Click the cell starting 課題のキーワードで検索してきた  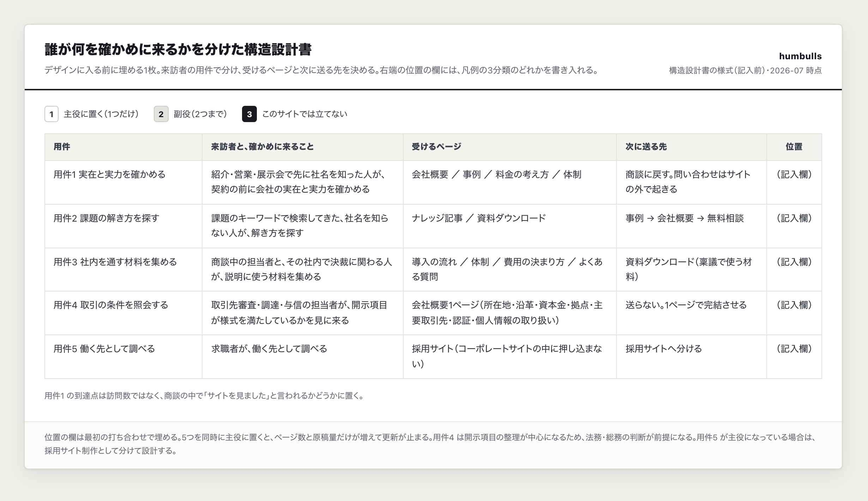pos(303,226)
